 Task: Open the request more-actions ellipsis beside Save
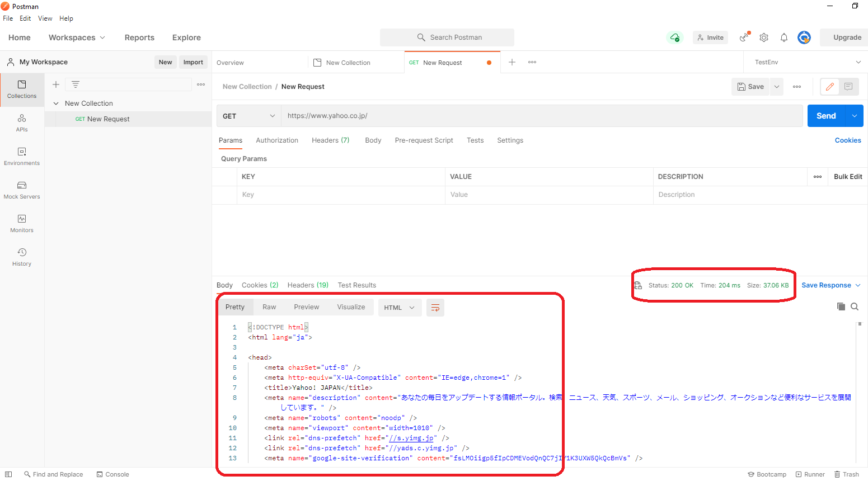pyautogui.click(x=797, y=87)
